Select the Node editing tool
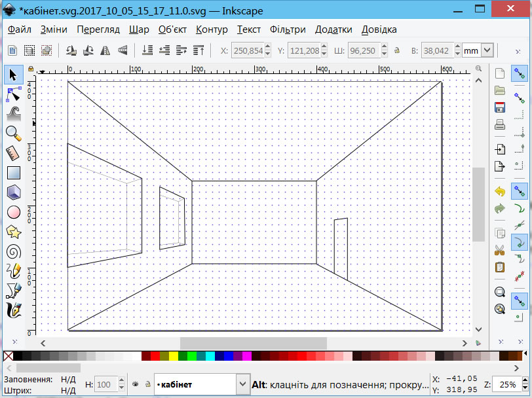The height and width of the screenshot is (398, 532). (x=13, y=95)
